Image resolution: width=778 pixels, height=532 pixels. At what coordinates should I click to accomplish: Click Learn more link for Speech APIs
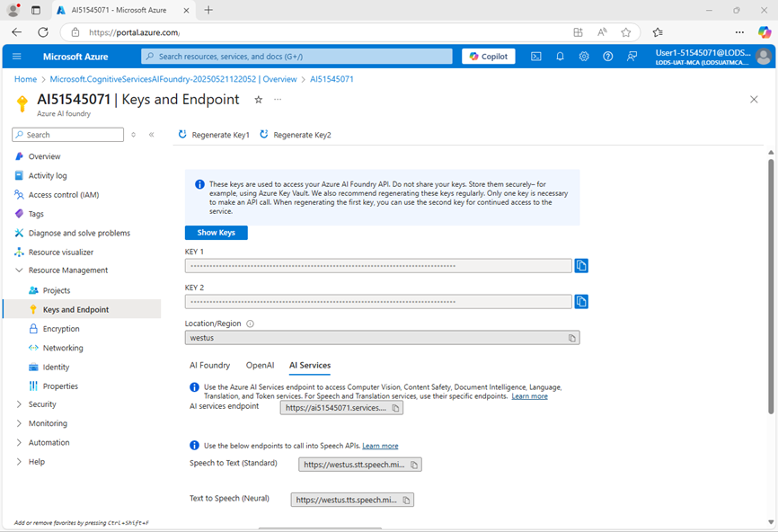pyautogui.click(x=380, y=446)
